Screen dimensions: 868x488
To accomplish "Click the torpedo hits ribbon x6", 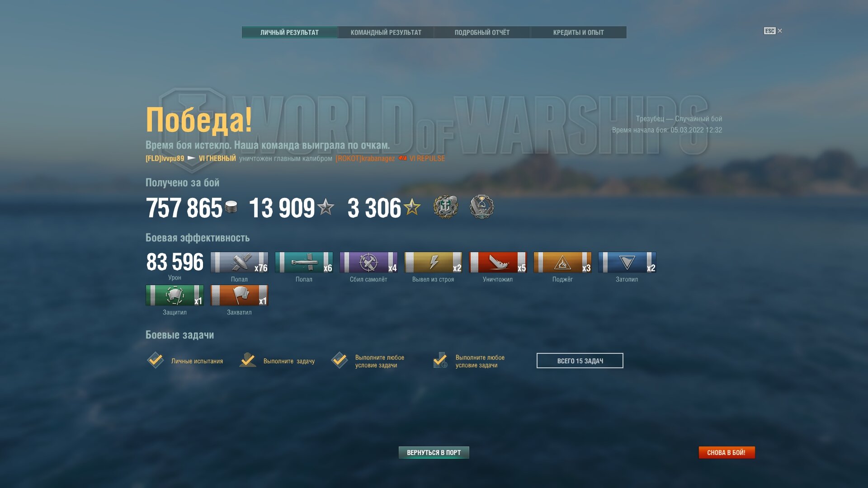I will click(x=304, y=263).
